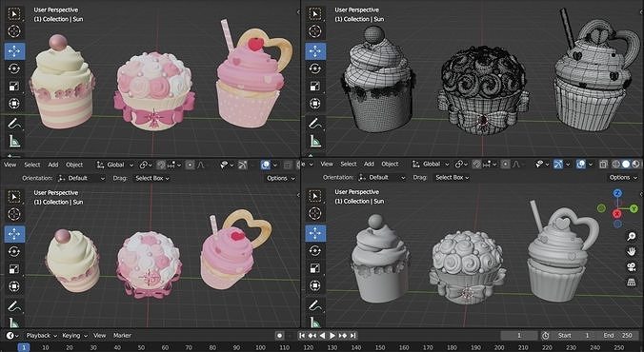Choose the Transform tool in upper-right wireframe viewport
Image resolution: width=644 pixels, height=352 pixels.
click(x=315, y=104)
